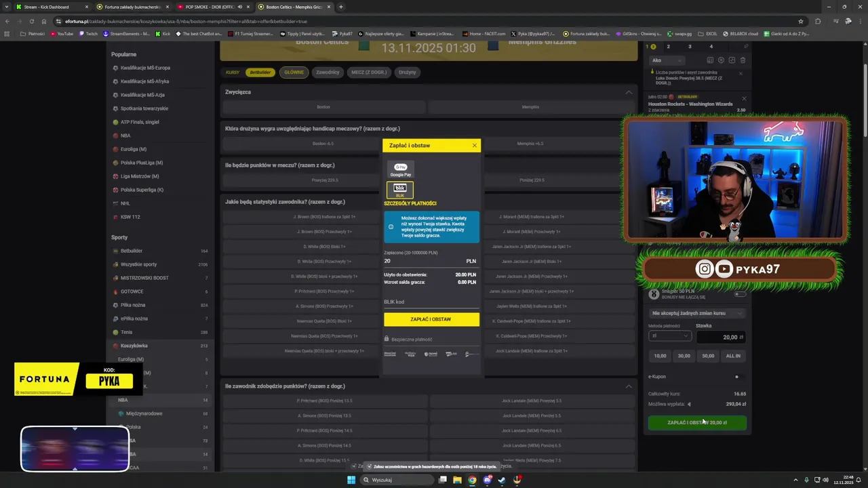Click the browser reload icon

point(31,21)
